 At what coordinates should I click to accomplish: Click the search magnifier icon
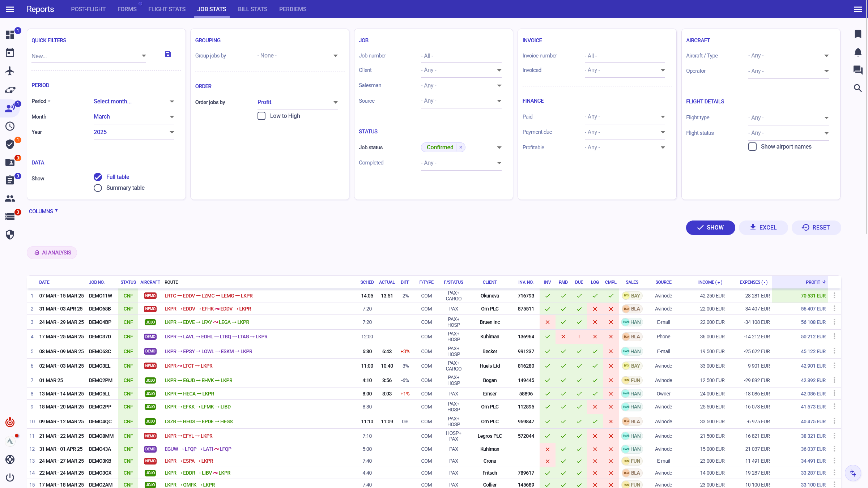[x=858, y=88]
